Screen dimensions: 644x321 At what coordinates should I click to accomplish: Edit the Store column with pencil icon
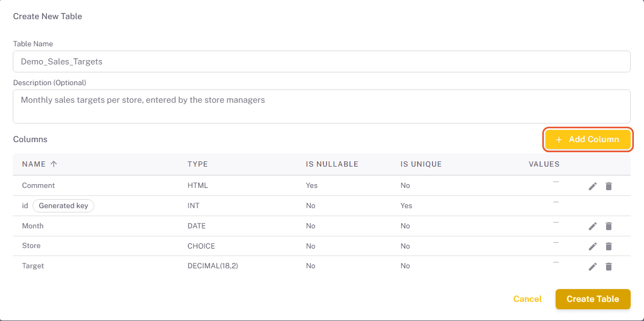pyautogui.click(x=593, y=246)
